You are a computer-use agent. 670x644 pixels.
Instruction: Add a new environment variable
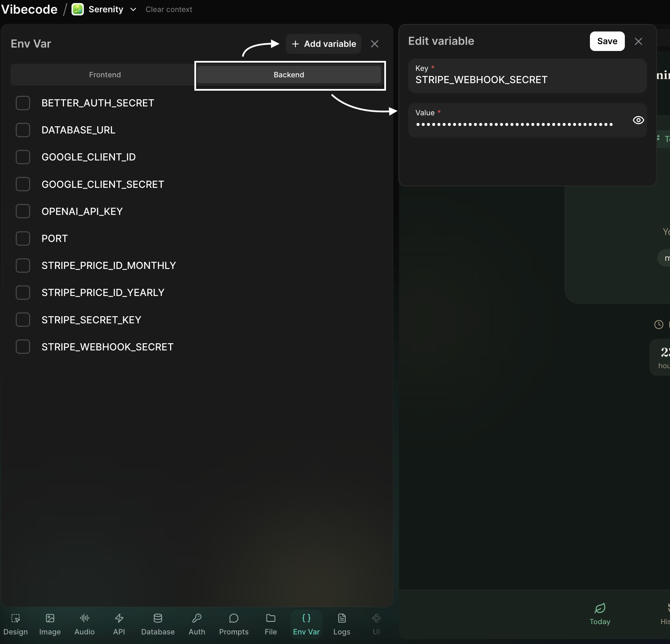click(323, 44)
